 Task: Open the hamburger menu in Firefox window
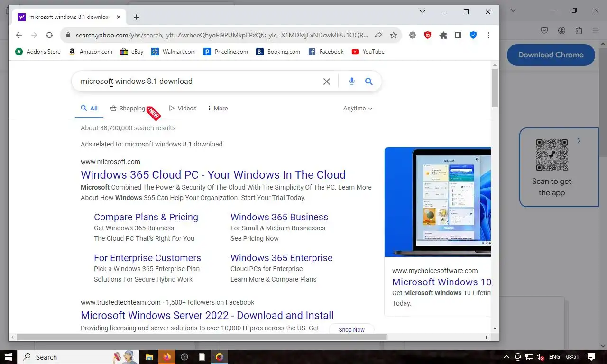click(596, 30)
